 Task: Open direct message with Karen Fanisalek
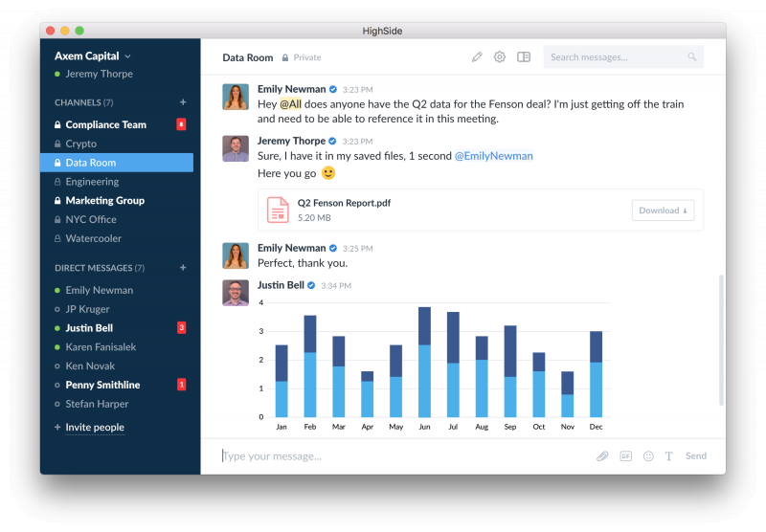(x=116, y=347)
